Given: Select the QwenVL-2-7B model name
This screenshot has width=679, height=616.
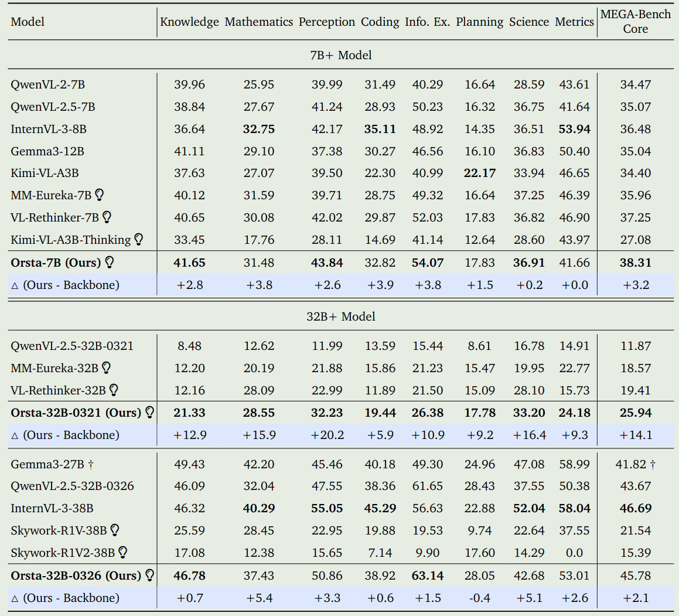Looking at the screenshot, I should (47, 84).
